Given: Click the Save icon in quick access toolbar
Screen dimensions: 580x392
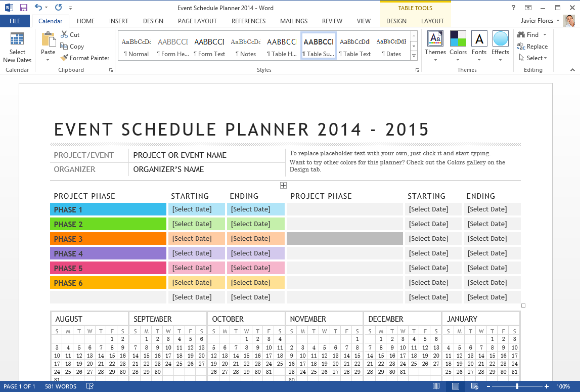Looking at the screenshot, I should [24, 8].
